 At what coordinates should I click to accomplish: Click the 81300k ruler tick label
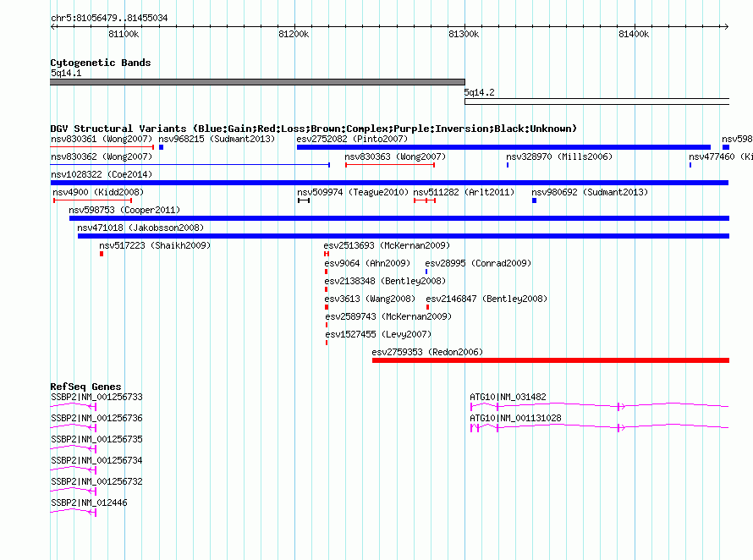click(x=464, y=34)
